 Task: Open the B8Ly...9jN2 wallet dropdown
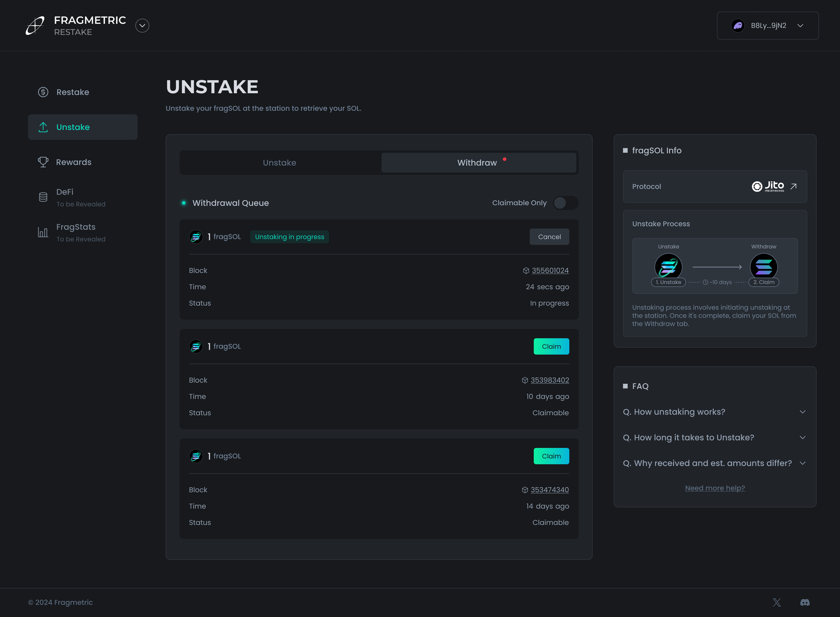pyautogui.click(x=768, y=26)
